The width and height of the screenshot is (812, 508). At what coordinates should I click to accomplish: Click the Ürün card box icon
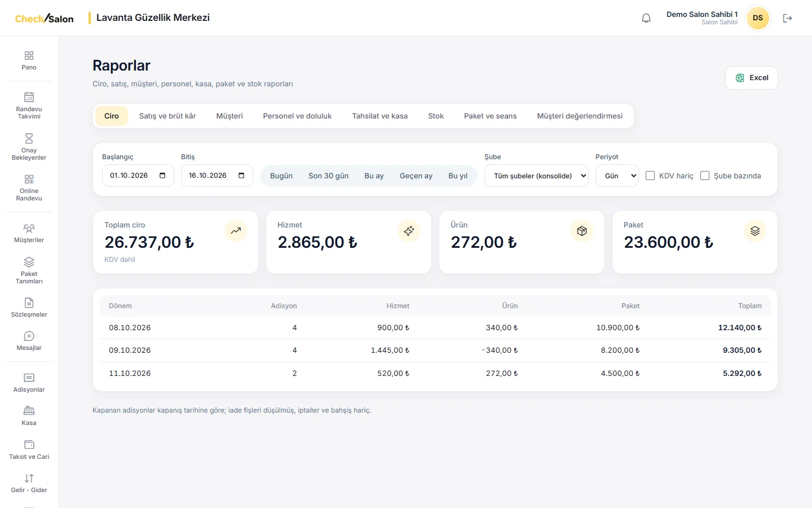coord(582,231)
